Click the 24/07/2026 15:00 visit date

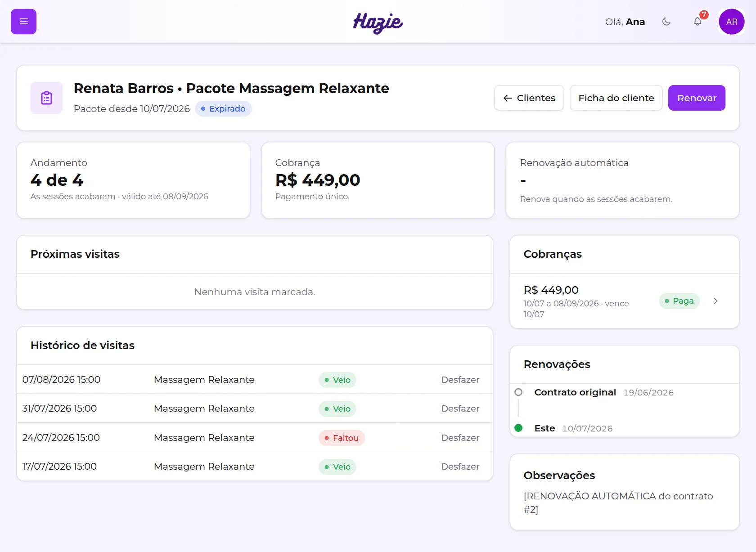(x=61, y=438)
